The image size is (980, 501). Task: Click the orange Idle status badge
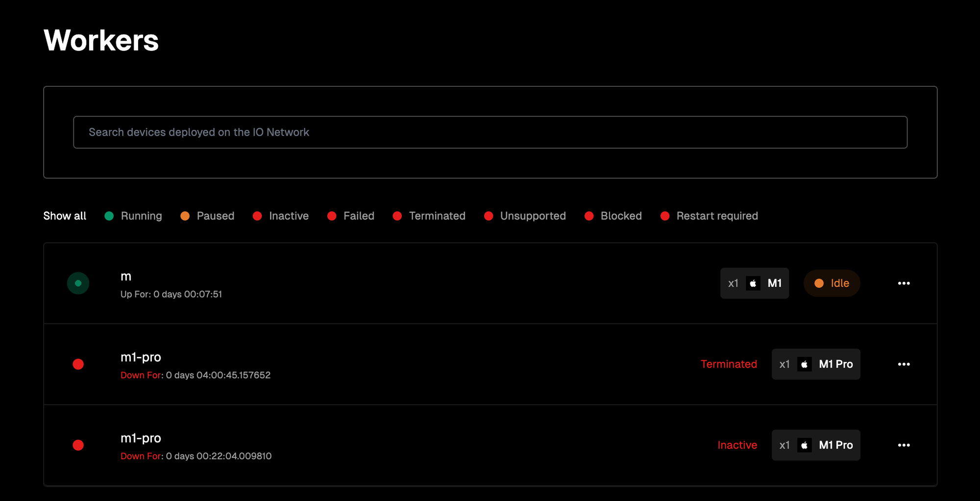pyautogui.click(x=832, y=283)
